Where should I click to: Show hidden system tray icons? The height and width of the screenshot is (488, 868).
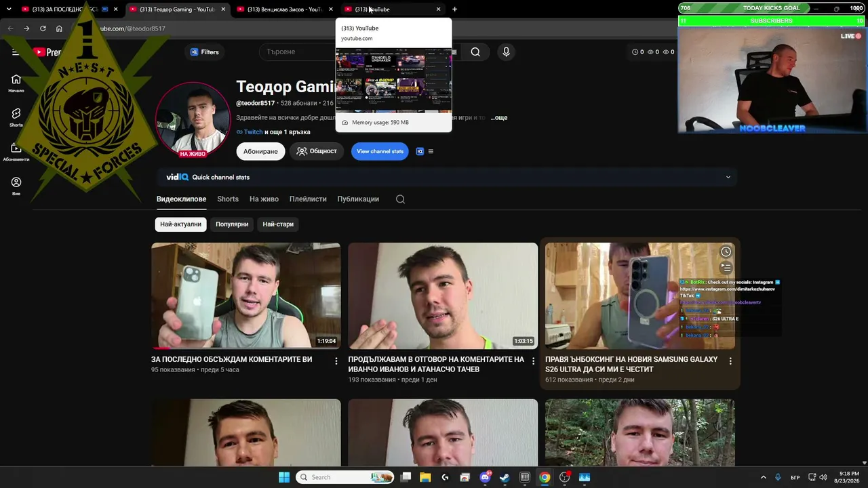coord(763,477)
